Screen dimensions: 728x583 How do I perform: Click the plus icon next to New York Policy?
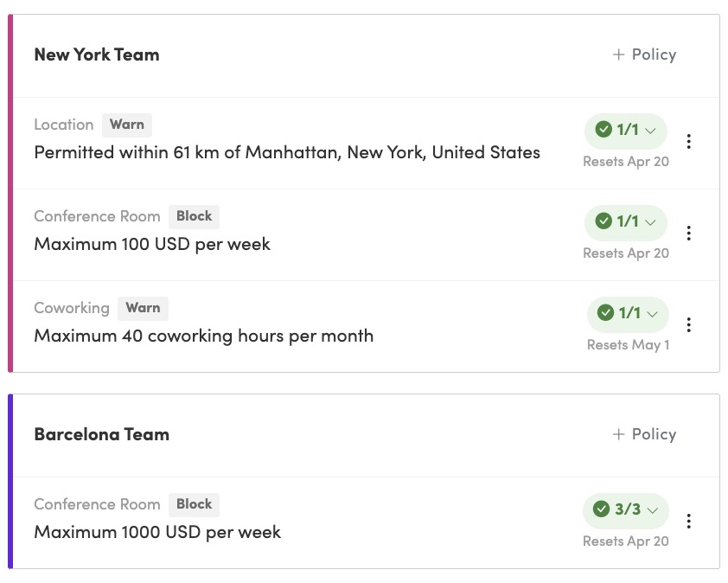click(x=617, y=54)
